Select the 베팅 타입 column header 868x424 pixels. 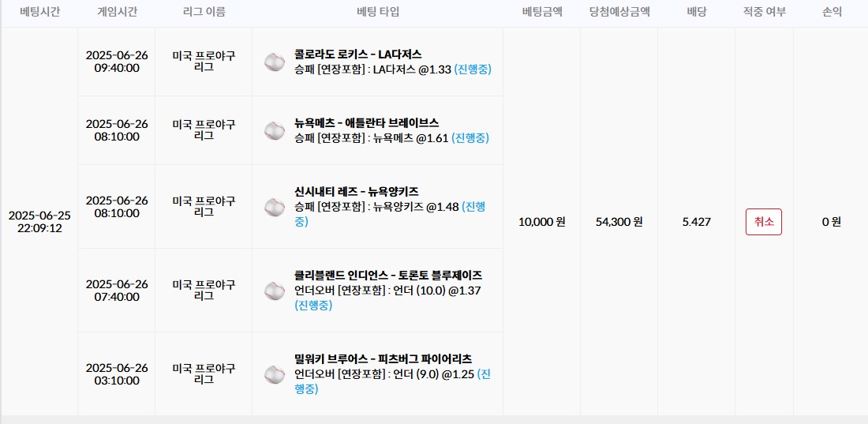pyautogui.click(x=378, y=13)
